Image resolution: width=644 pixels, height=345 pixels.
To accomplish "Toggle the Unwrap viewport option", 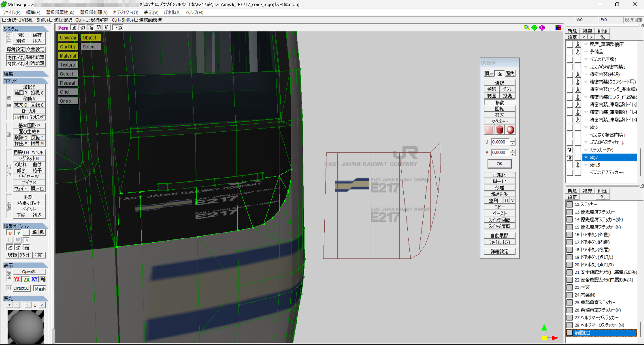I will [68, 38].
